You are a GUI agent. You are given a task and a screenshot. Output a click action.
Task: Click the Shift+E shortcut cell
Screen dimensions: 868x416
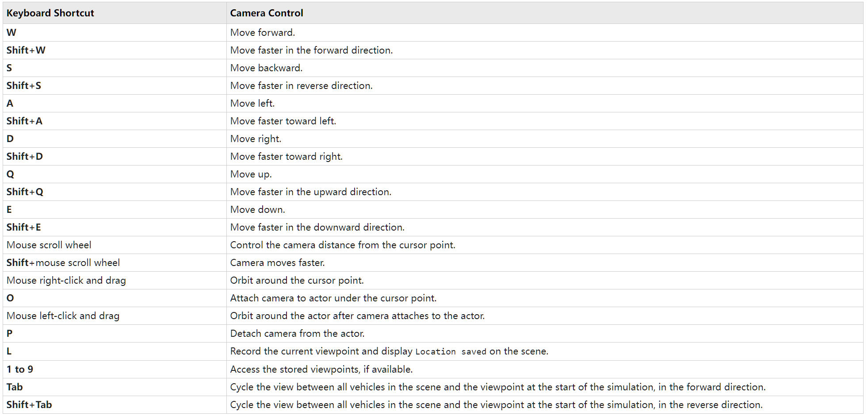(x=24, y=227)
